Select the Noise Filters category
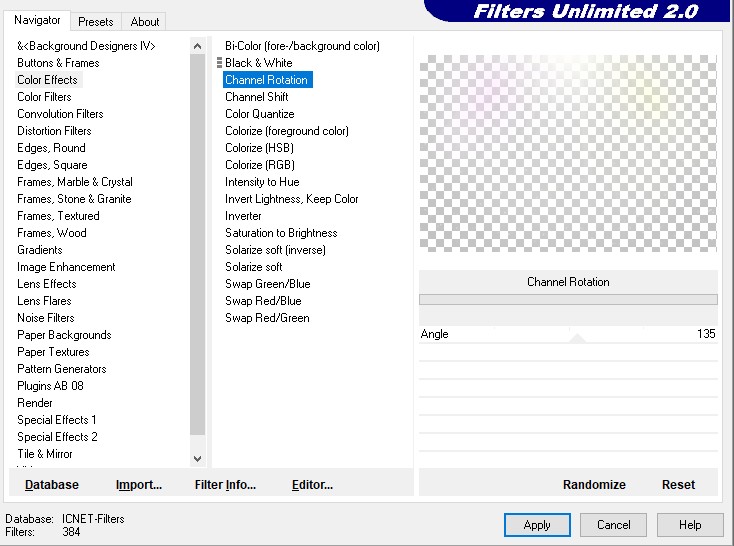734x546 pixels. coord(46,318)
